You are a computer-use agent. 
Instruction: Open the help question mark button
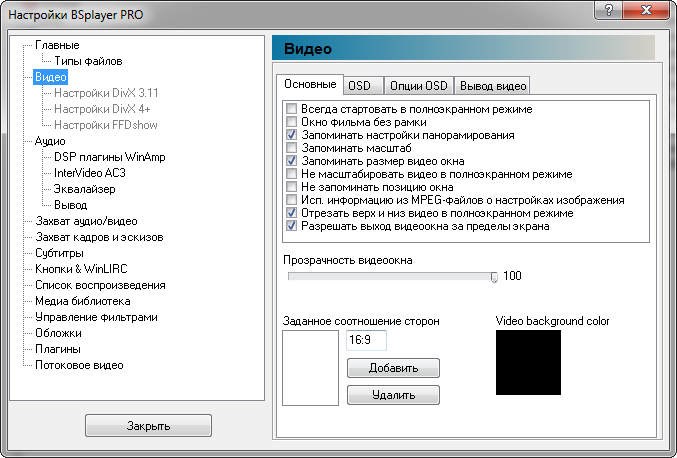point(609,9)
